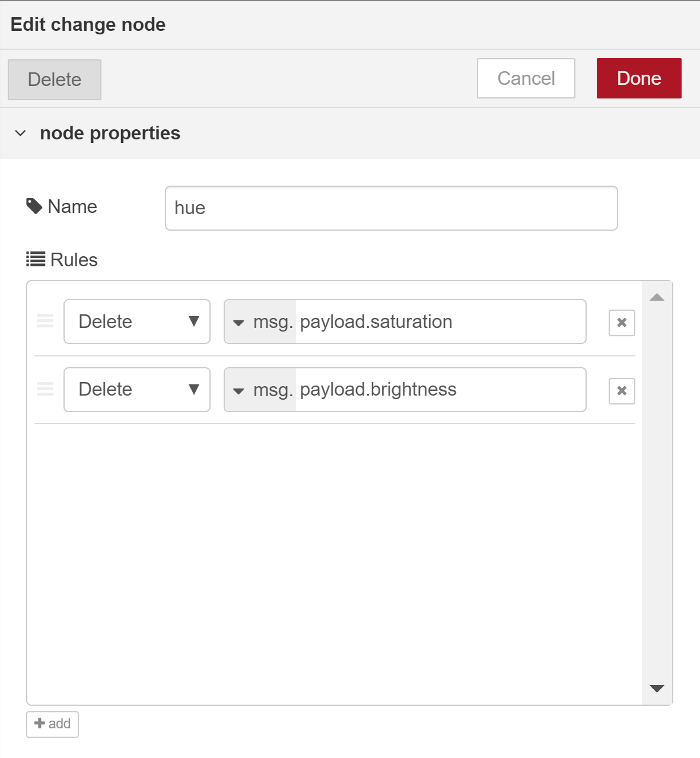Open the action dropdown for the saturation rule
Screen dimensions: 700x758
pos(137,321)
